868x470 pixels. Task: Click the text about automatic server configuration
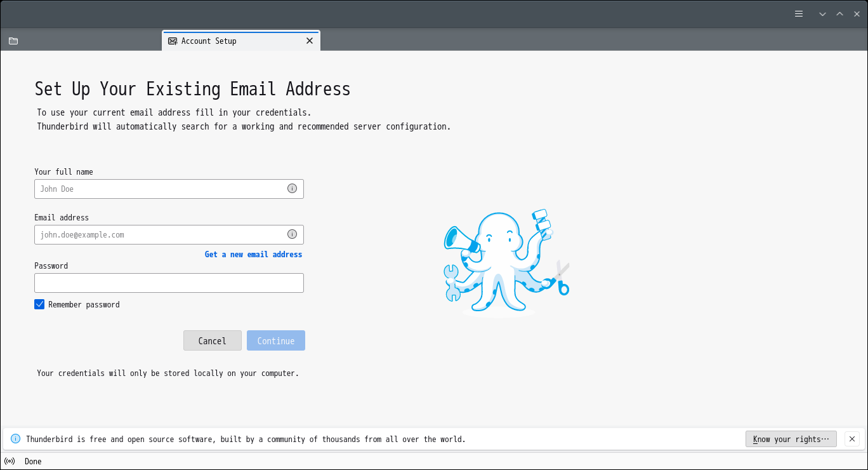click(x=244, y=126)
